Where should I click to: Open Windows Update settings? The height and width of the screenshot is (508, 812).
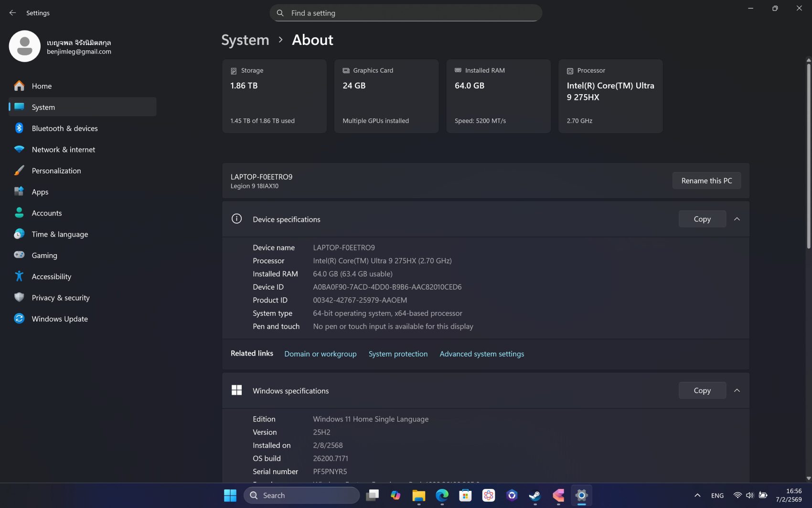(x=82, y=319)
